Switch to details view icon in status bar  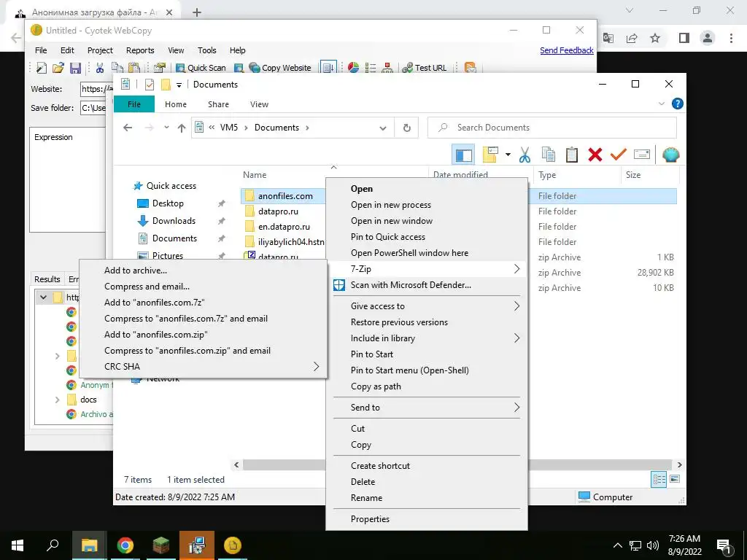pyautogui.click(x=659, y=479)
